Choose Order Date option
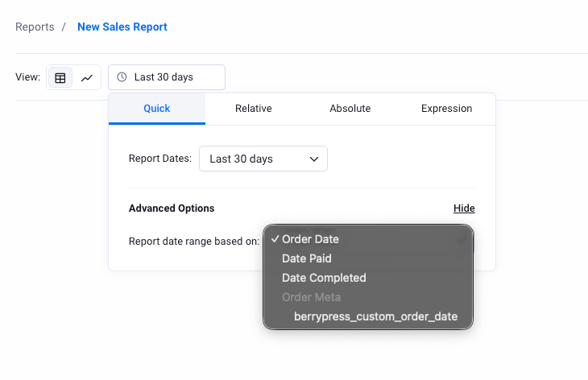This screenshot has width=588, height=380. pos(368,239)
